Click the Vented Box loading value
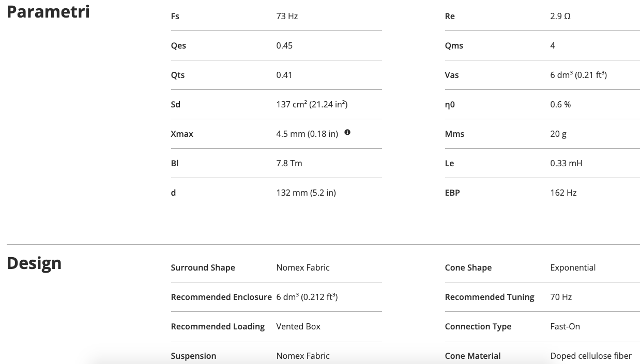The height and width of the screenshot is (364, 640). 298,327
